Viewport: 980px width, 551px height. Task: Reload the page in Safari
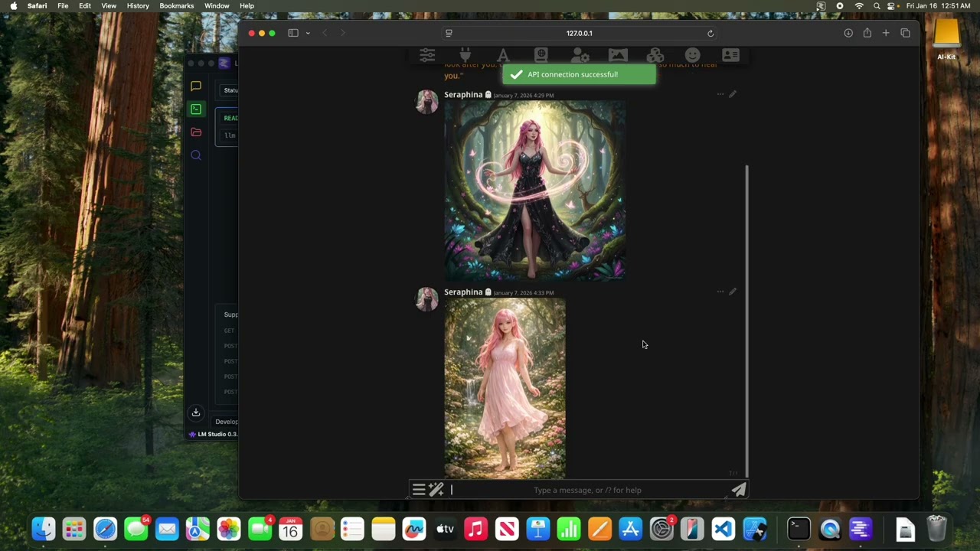tap(710, 33)
